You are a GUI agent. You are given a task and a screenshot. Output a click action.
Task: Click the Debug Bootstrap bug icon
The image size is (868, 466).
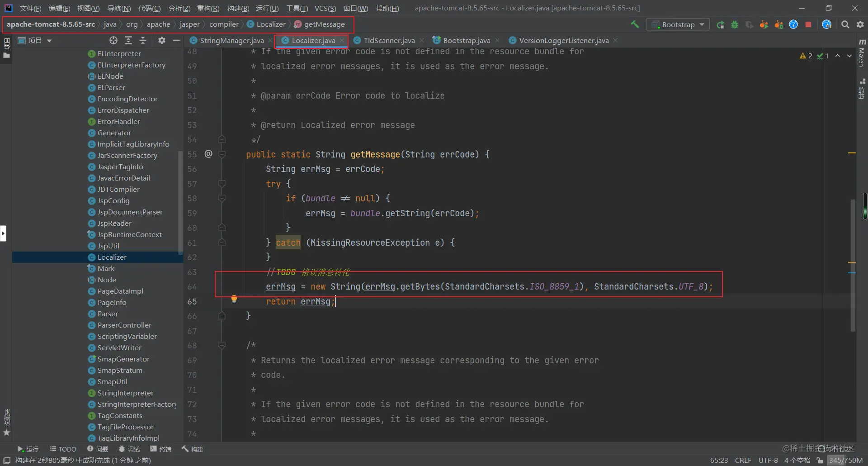(x=735, y=24)
